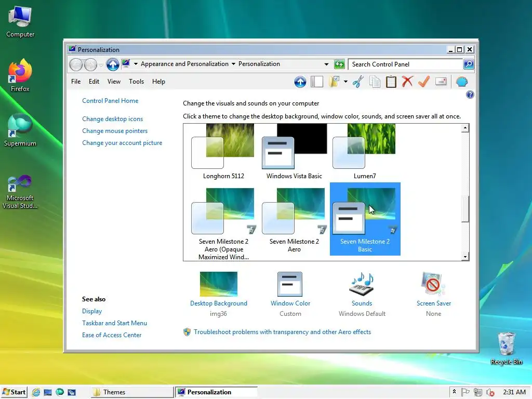Click the email card toolbar icon
The image size is (532, 399).
pyautogui.click(x=441, y=82)
